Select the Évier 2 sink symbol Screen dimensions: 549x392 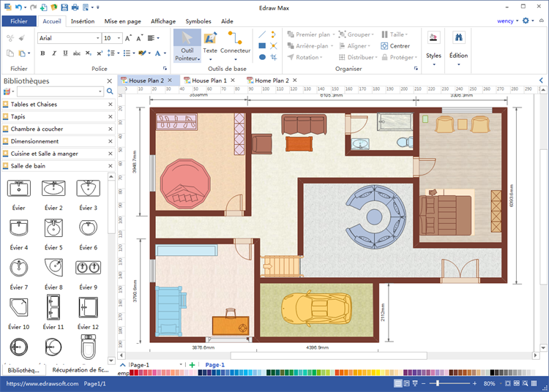click(x=53, y=189)
